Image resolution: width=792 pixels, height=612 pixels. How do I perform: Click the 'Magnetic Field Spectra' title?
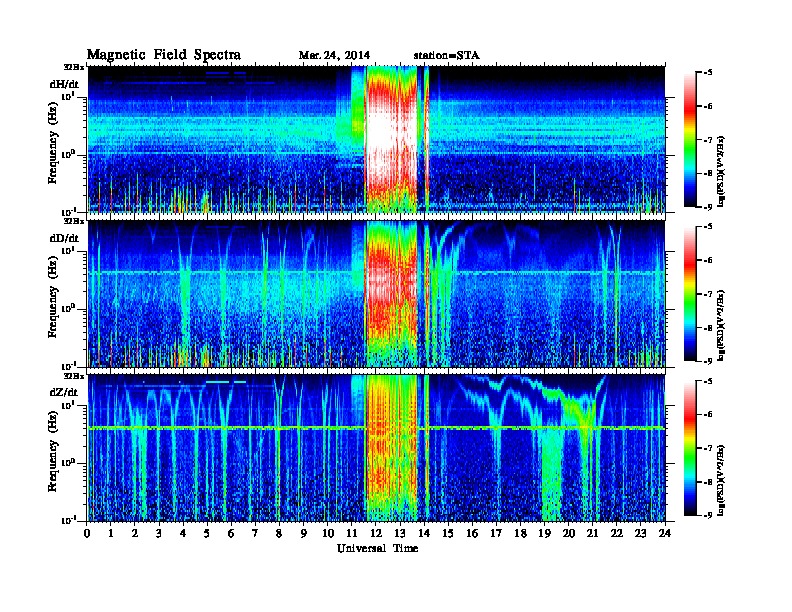pyautogui.click(x=164, y=55)
